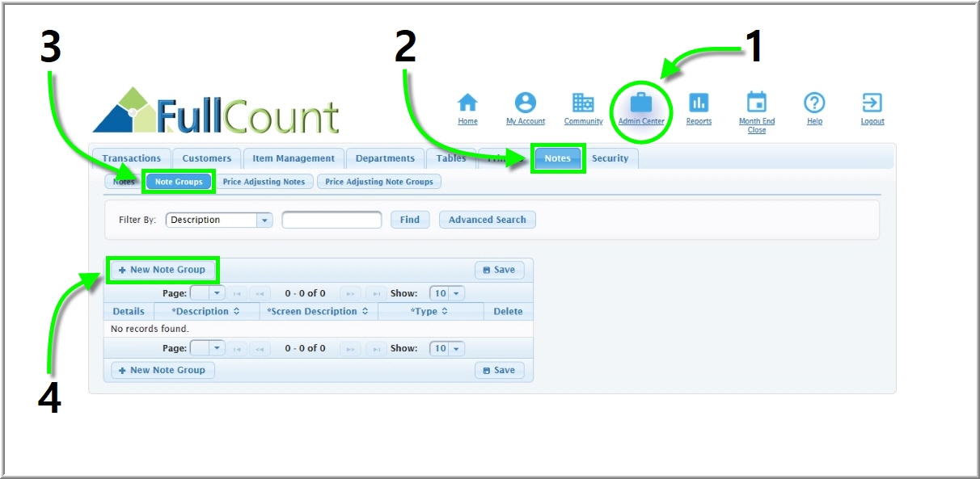Open the Reports chart icon

699,103
